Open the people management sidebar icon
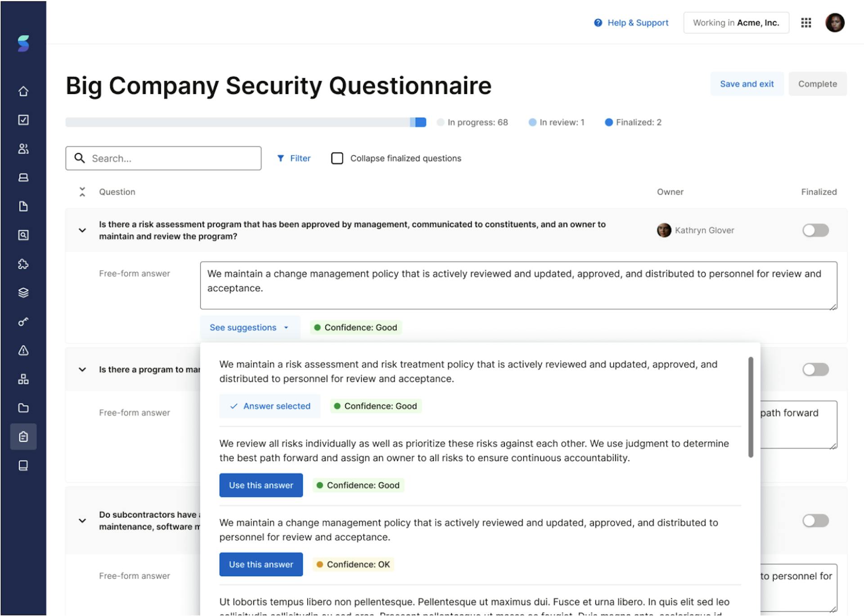This screenshot has width=864, height=616. tap(23, 148)
